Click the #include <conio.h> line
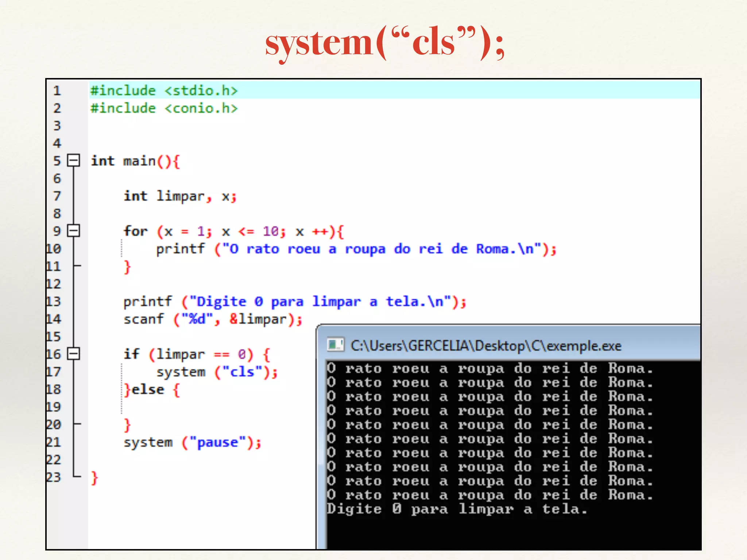The height and width of the screenshot is (560, 747). (x=164, y=108)
